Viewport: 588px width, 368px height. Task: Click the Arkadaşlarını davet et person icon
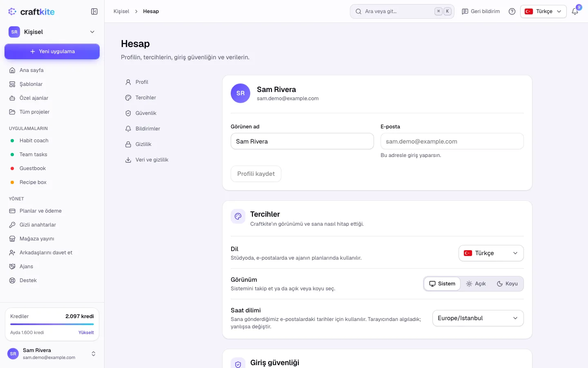(12, 253)
